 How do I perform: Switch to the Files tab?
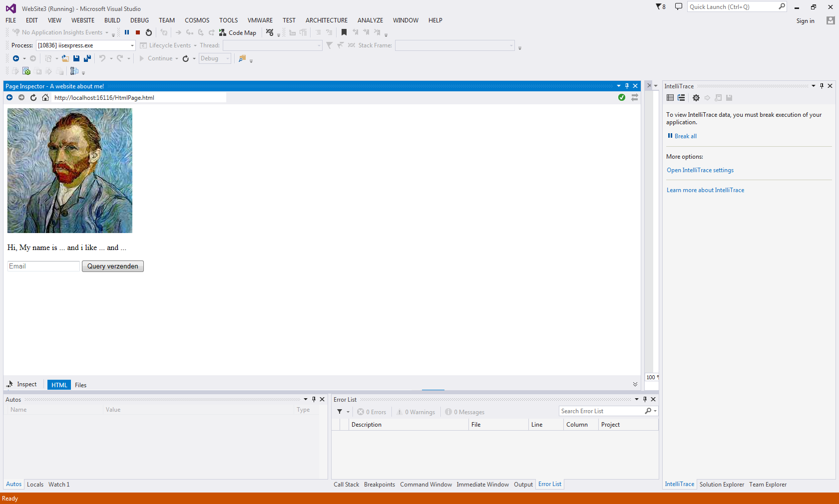pos(80,385)
